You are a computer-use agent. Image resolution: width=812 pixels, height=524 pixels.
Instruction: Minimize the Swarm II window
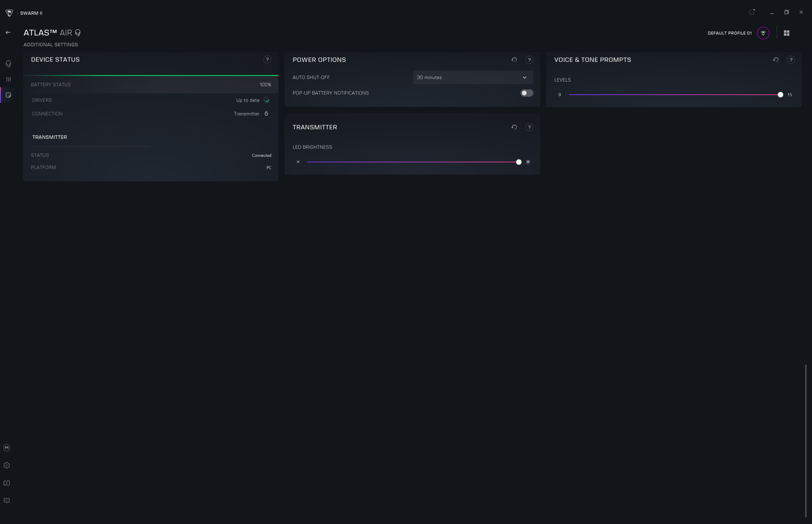[x=772, y=13]
